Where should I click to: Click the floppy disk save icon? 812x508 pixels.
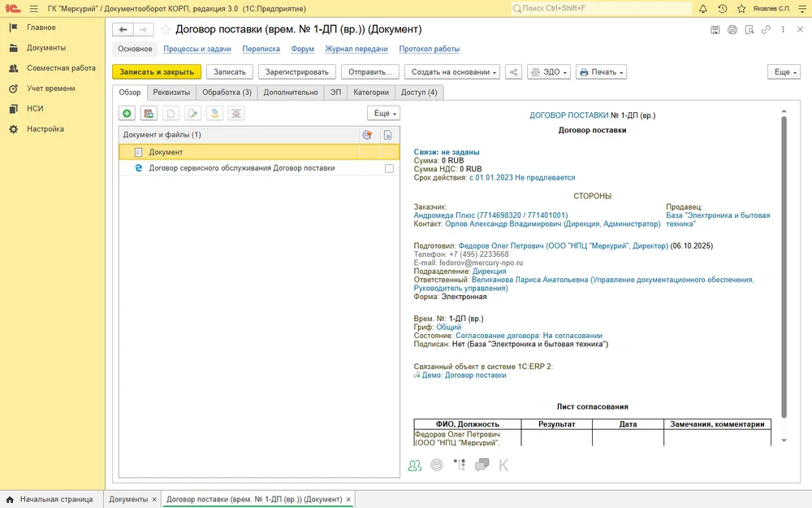coord(715,30)
